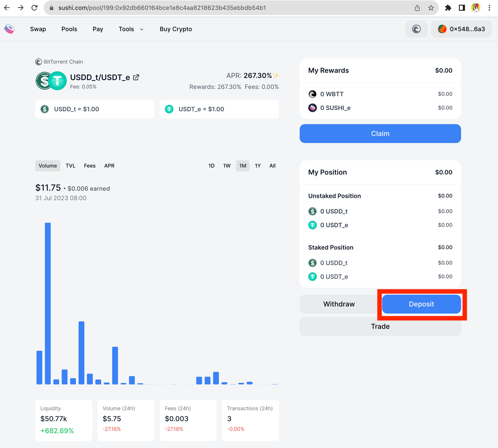The image size is (498, 448).
Task: Click Unstaked USDD_t token icon
Action: [x=313, y=211]
